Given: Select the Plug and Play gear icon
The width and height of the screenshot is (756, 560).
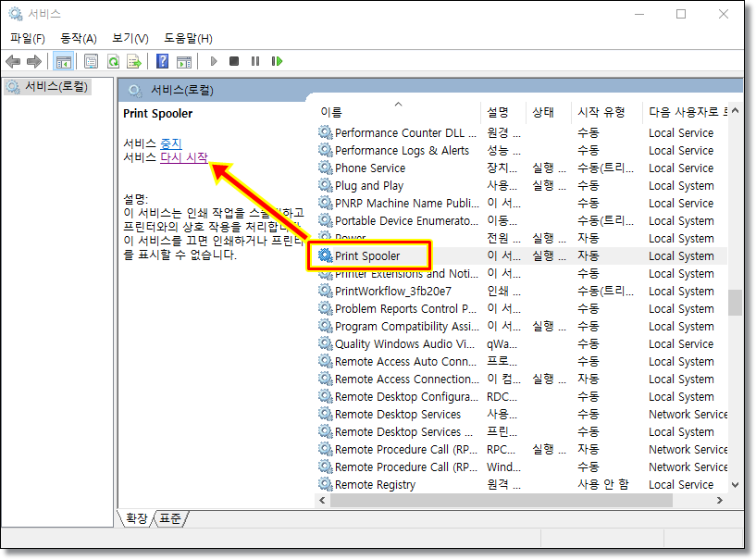Looking at the screenshot, I should point(326,185).
